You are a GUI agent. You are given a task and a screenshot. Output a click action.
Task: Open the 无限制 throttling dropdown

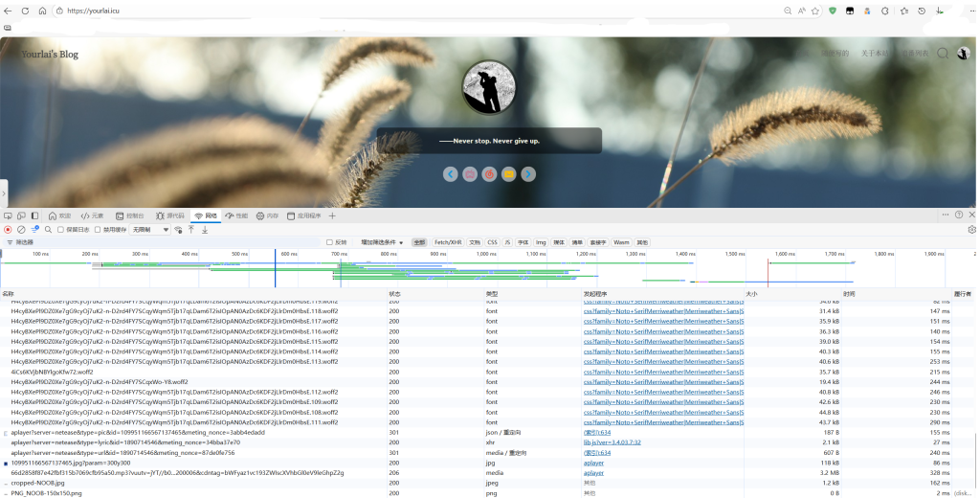pos(150,230)
